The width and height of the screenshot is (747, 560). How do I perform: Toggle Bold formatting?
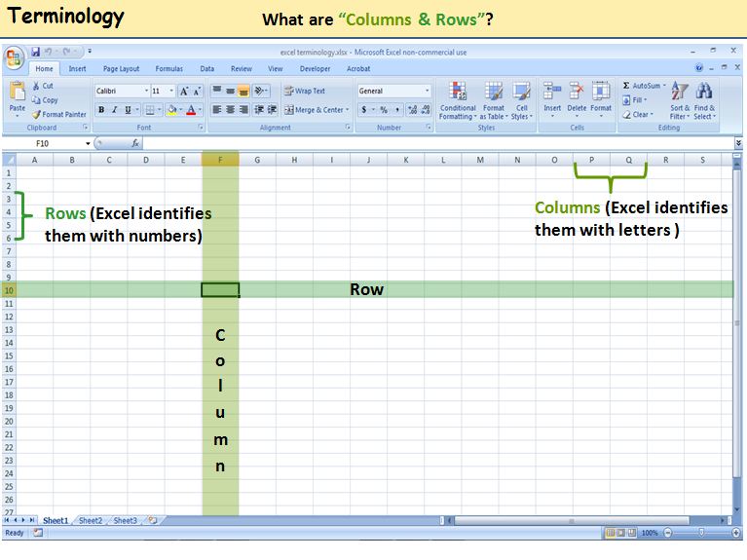[x=101, y=110]
